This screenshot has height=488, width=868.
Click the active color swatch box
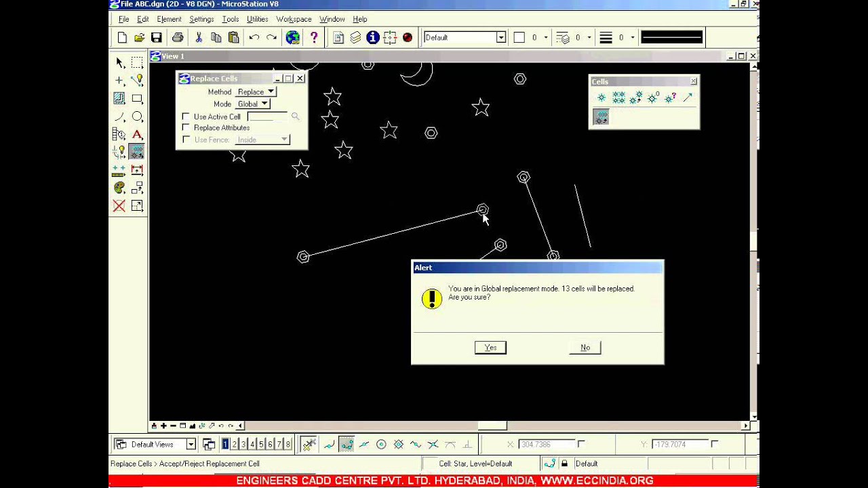519,38
